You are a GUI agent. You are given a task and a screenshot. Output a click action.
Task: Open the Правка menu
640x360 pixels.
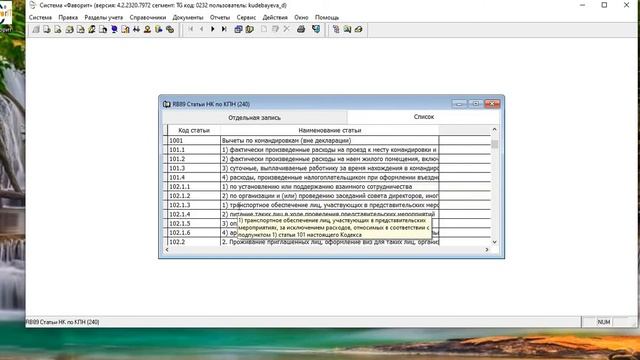point(68,18)
